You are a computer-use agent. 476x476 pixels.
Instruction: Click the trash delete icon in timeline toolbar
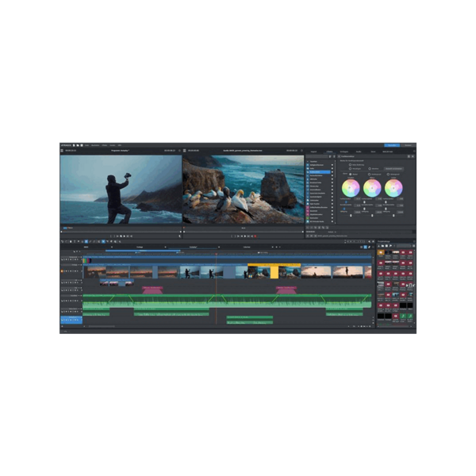coord(71,241)
